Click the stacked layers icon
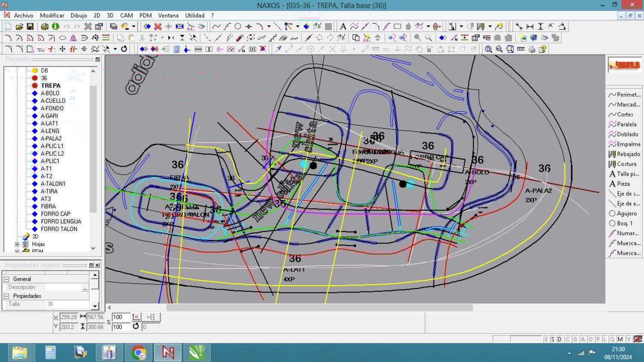 tap(113, 27)
